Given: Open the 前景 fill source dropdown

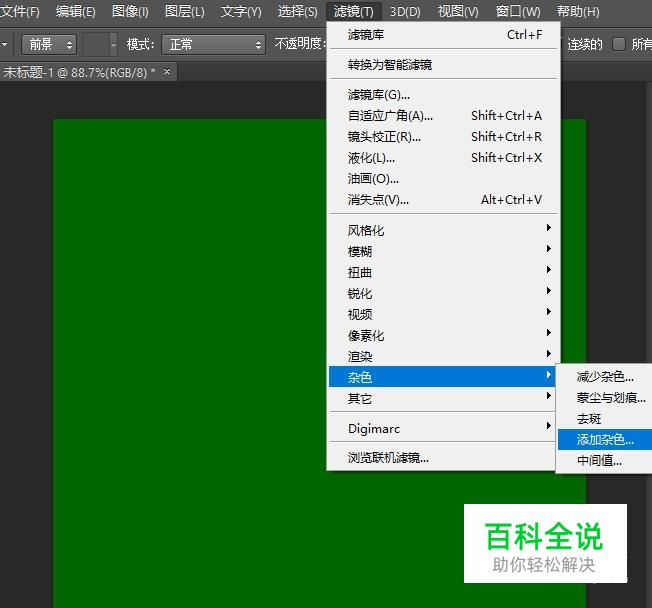Looking at the screenshot, I should point(49,44).
